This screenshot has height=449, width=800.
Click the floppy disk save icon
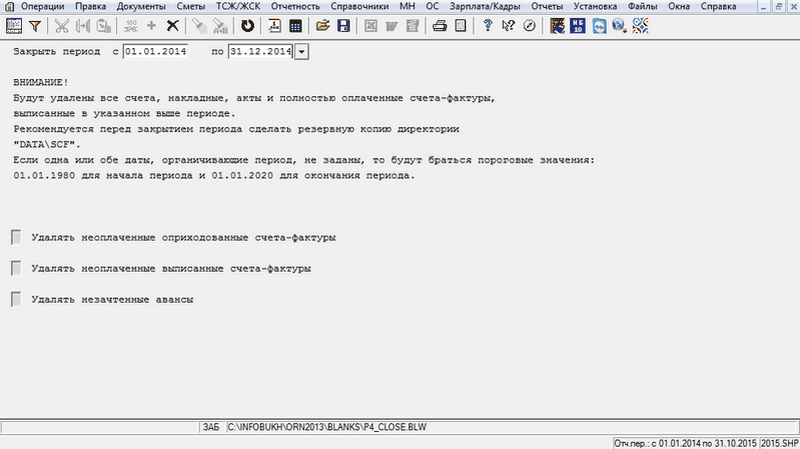click(x=343, y=26)
